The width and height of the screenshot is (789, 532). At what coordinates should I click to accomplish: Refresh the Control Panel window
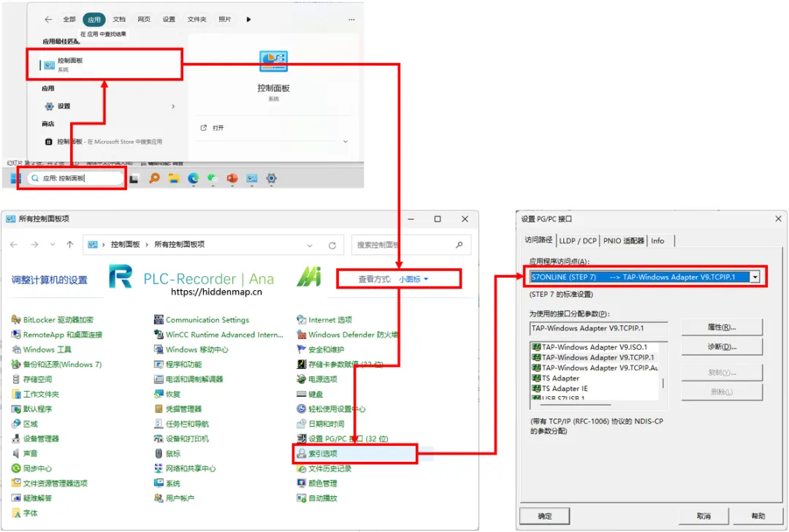[x=332, y=245]
